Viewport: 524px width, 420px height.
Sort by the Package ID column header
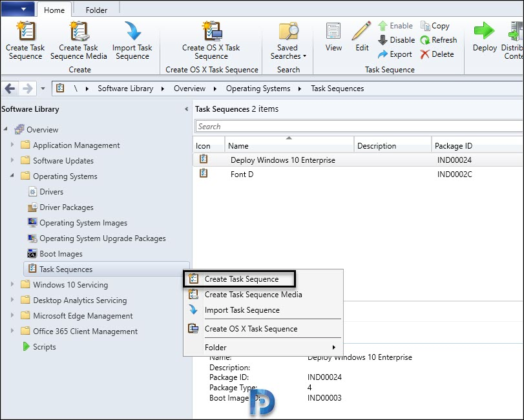477,145
